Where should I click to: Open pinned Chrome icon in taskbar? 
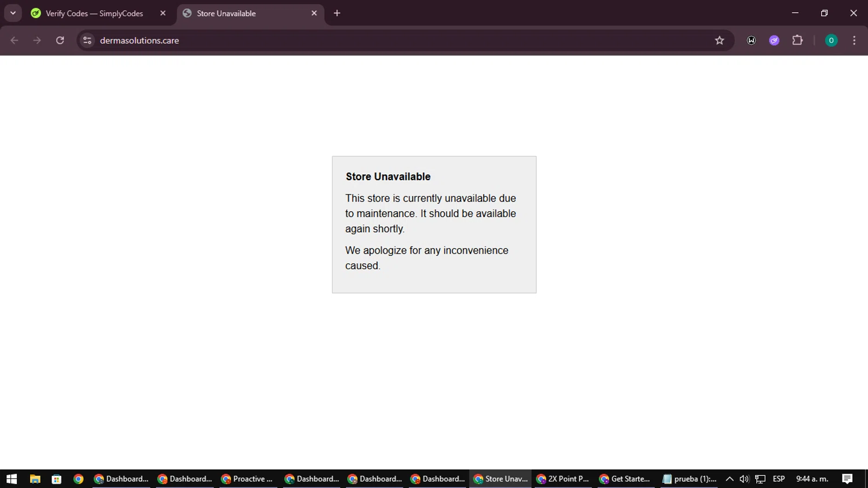(79, 479)
